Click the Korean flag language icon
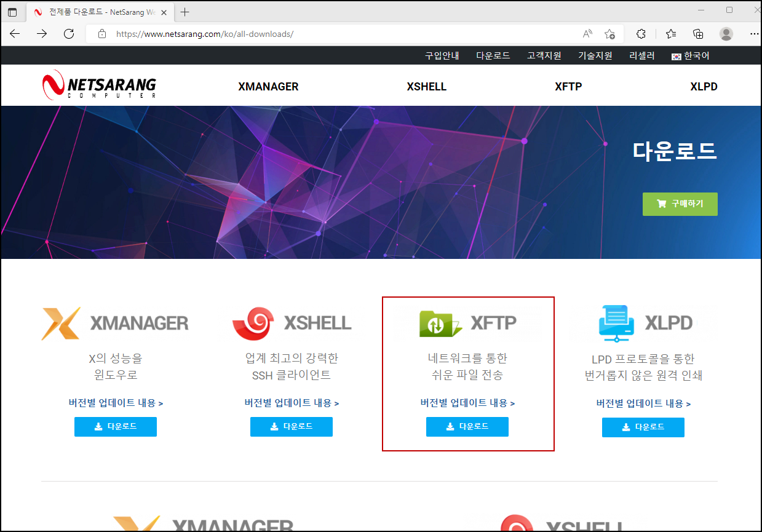 [677, 56]
